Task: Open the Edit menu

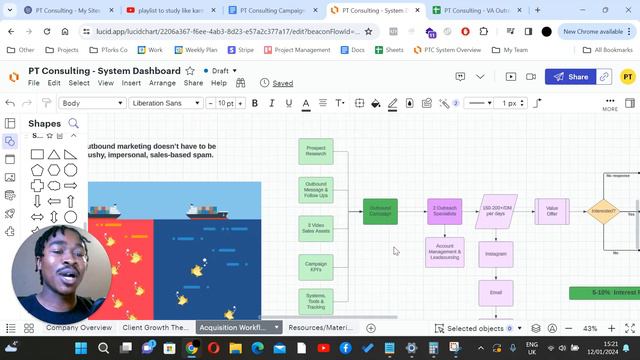Action: [x=53, y=83]
